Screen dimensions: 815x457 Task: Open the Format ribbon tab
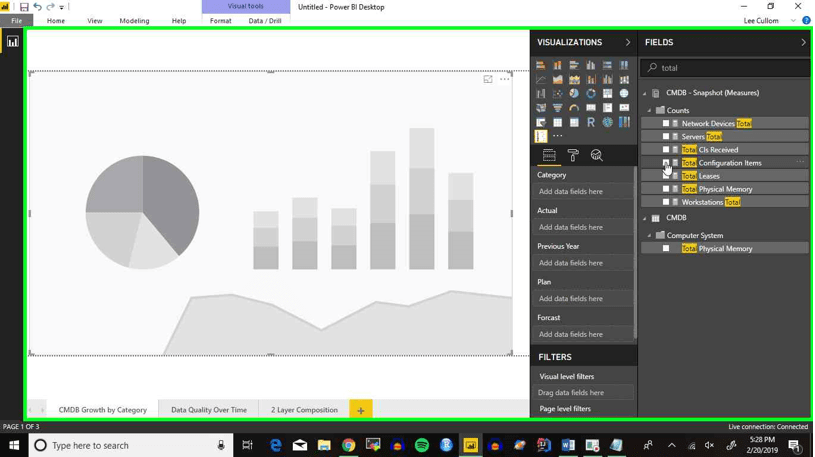coord(220,21)
